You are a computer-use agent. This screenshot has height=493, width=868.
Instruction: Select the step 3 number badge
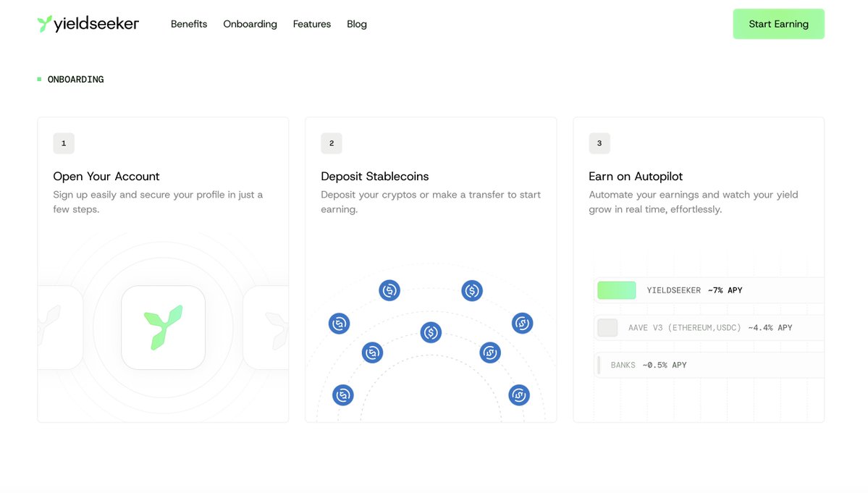[599, 143]
